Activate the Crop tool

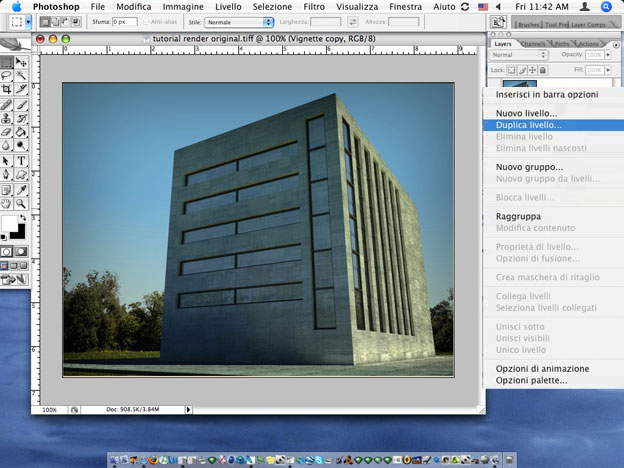[7, 90]
